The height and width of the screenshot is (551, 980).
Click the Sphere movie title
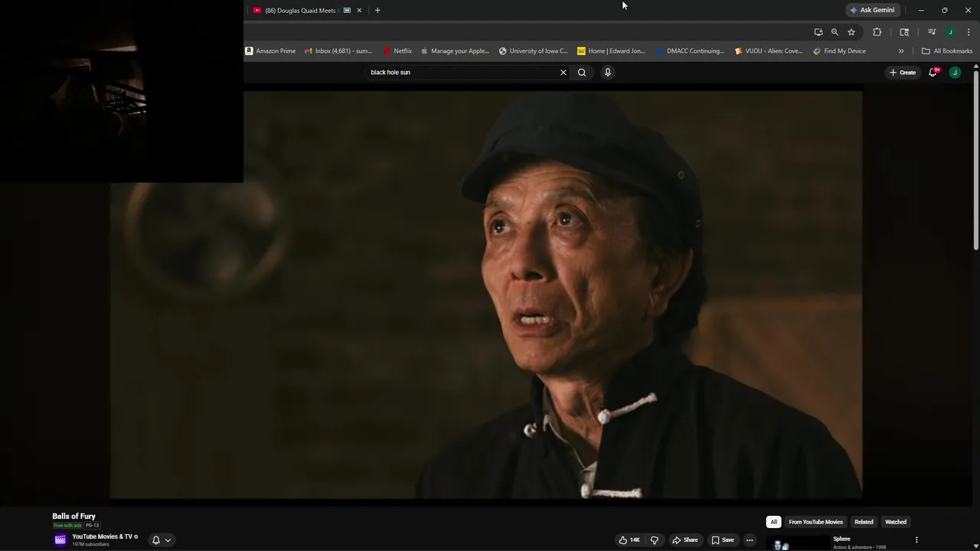(841, 539)
